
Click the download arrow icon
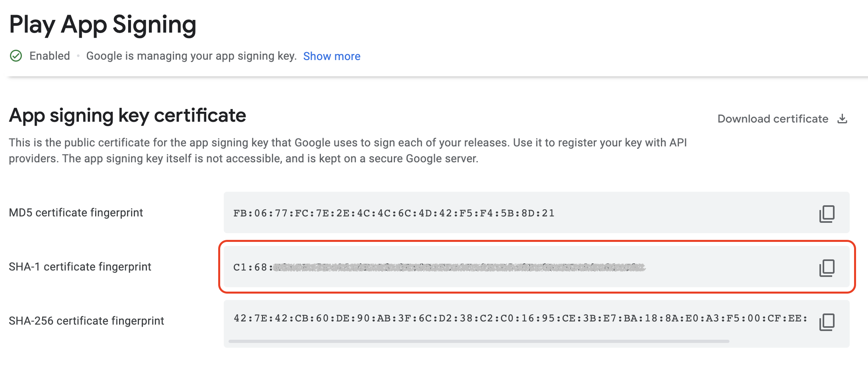(x=842, y=119)
